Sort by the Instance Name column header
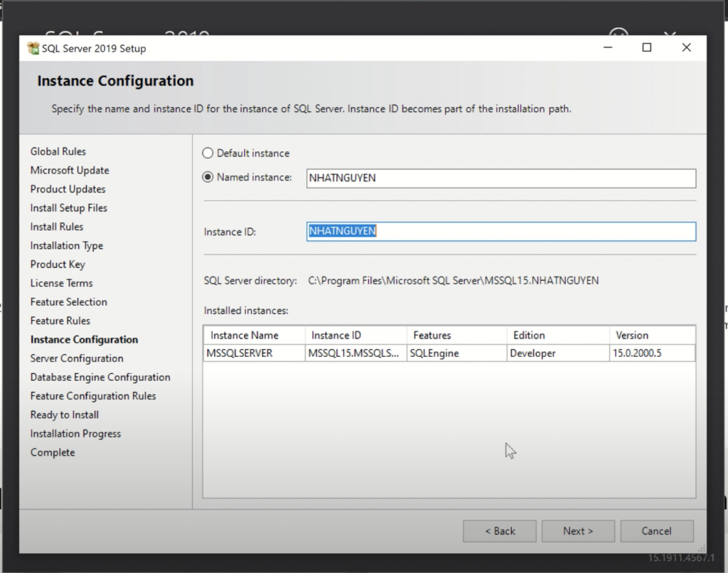The image size is (728, 573). pyautogui.click(x=254, y=336)
